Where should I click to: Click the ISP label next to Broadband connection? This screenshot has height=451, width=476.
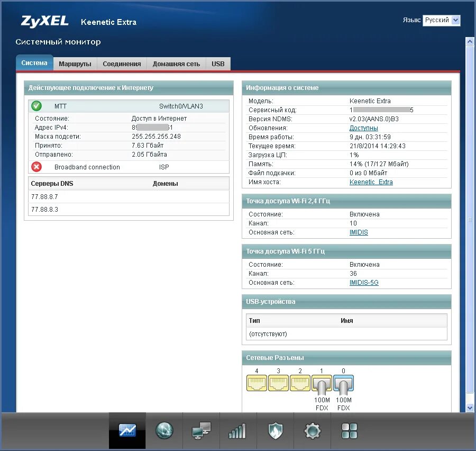click(x=164, y=167)
